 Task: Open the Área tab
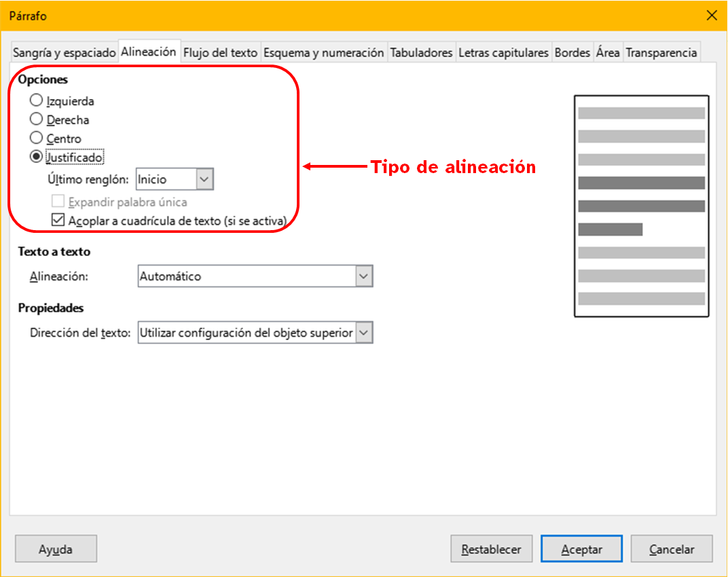(608, 52)
